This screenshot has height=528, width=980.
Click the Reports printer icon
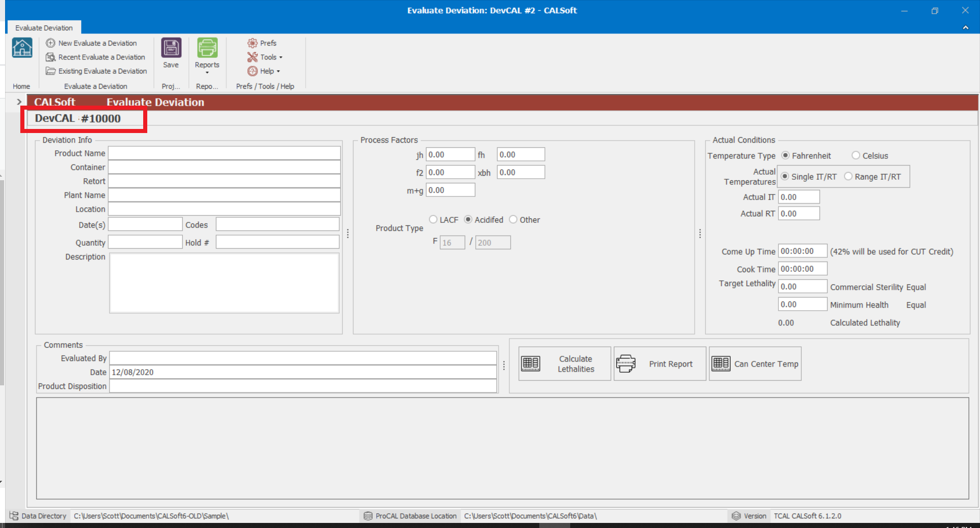tap(207, 48)
